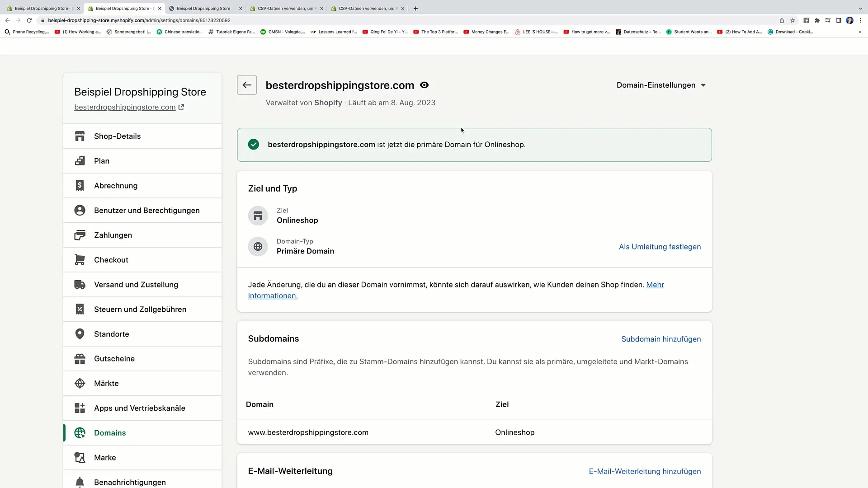Click the Zahlungen sidebar icon

coord(80,235)
